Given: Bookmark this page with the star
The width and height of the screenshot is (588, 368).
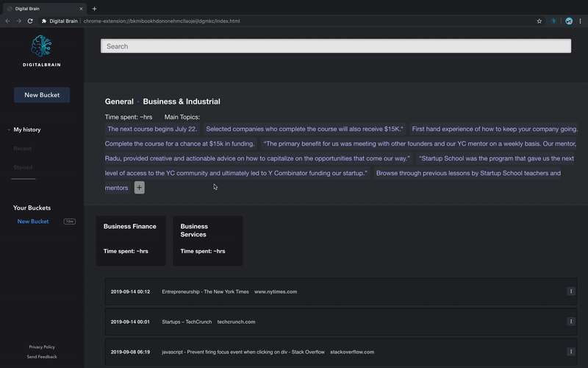Looking at the screenshot, I should point(539,21).
